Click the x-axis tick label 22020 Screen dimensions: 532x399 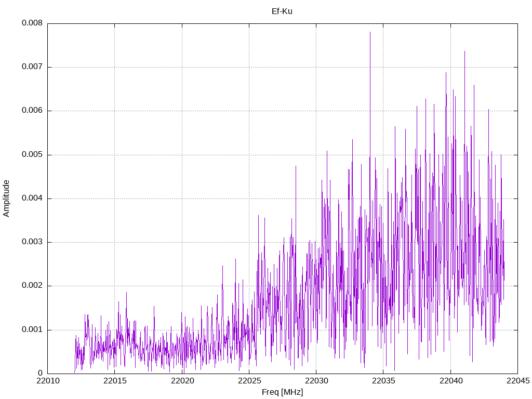[182, 381]
